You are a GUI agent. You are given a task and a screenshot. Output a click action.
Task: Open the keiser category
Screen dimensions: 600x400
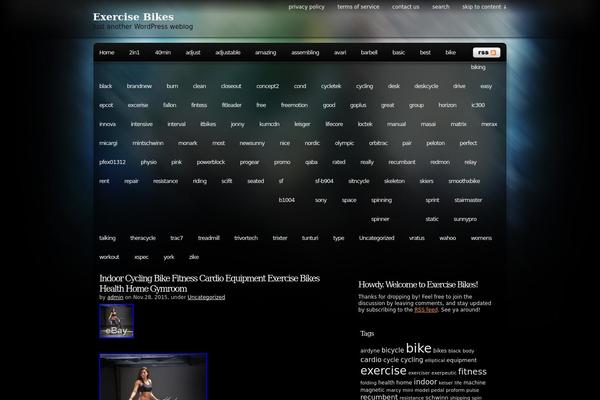click(302, 124)
